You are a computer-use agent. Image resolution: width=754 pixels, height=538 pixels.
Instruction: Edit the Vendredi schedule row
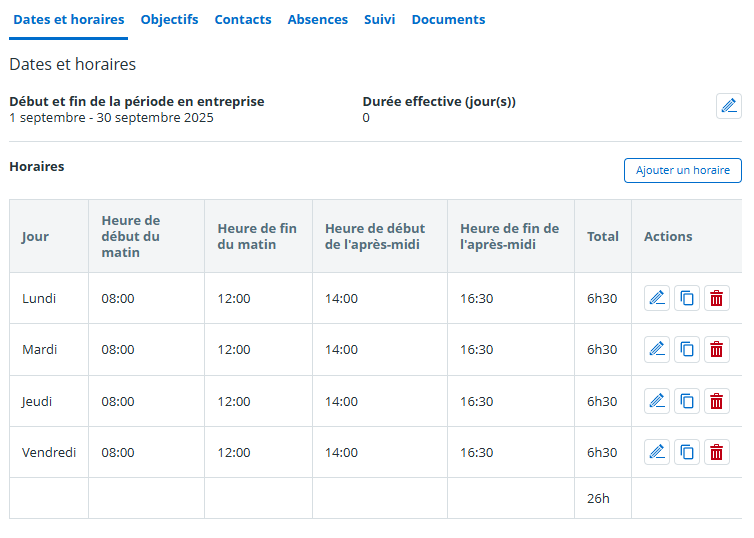[x=657, y=452]
